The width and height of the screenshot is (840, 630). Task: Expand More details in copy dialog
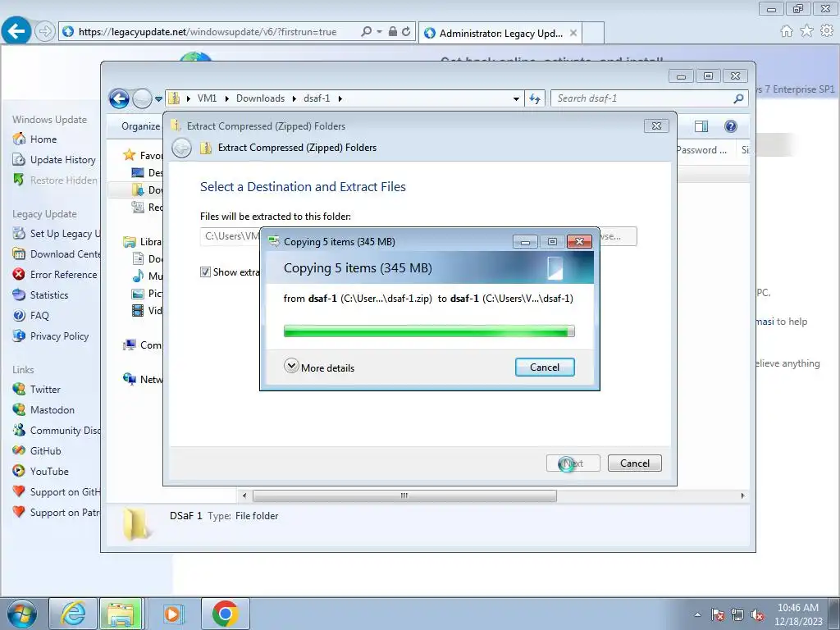pyautogui.click(x=319, y=367)
